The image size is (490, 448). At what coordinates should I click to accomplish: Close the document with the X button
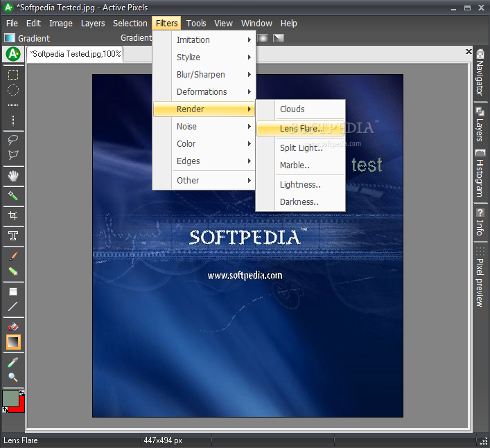pos(469,51)
